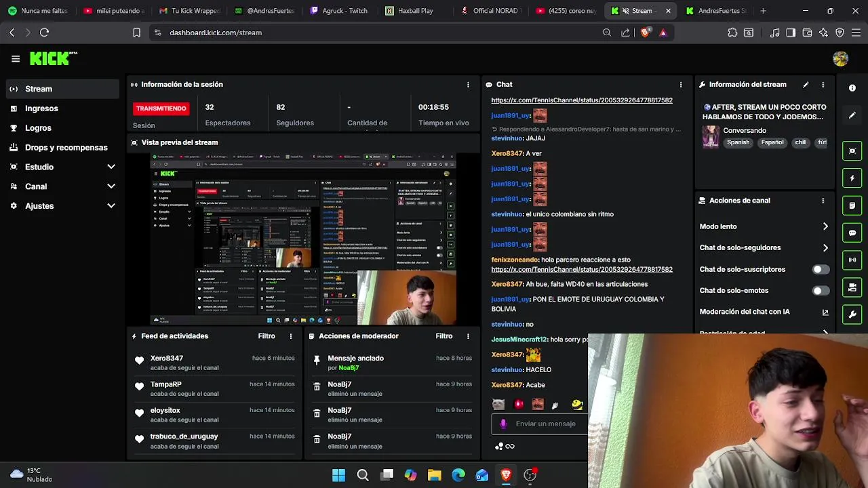Open File Explorer on taskbar
The image size is (868, 488).
tap(434, 475)
